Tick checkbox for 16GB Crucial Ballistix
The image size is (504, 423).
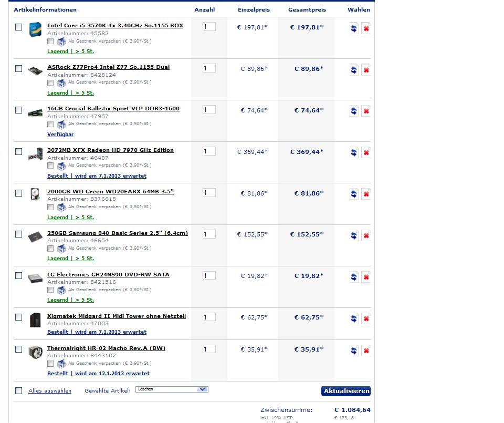click(19, 110)
